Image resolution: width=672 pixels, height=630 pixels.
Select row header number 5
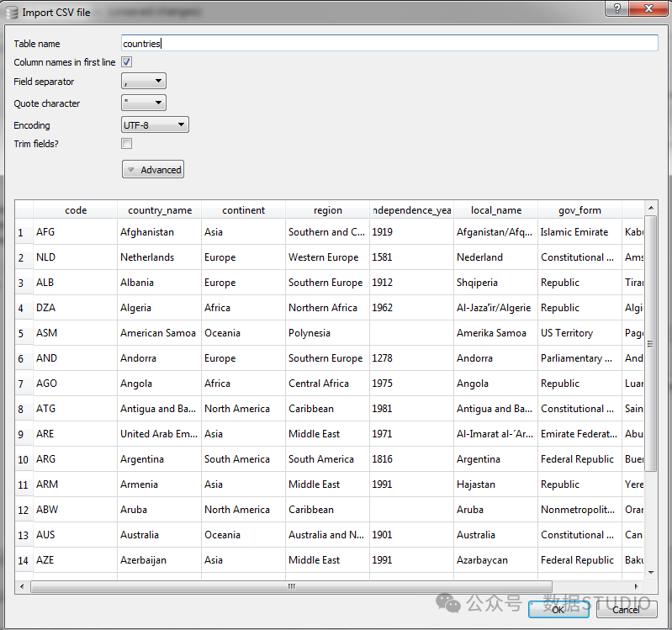(24, 333)
